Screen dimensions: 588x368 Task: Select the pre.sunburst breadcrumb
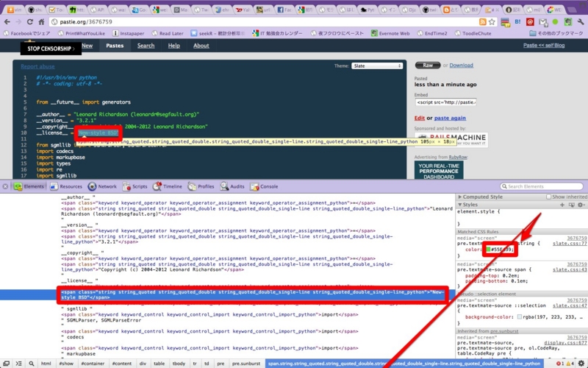coord(245,364)
